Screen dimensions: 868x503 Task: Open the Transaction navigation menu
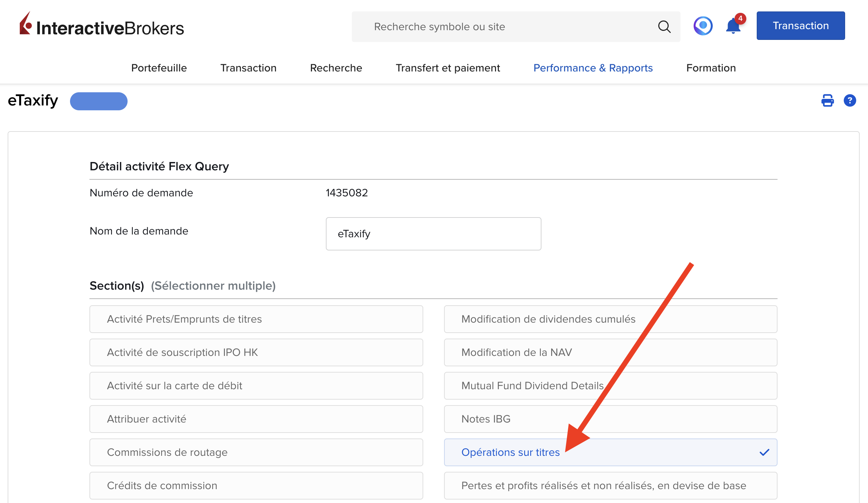[249, 68]
